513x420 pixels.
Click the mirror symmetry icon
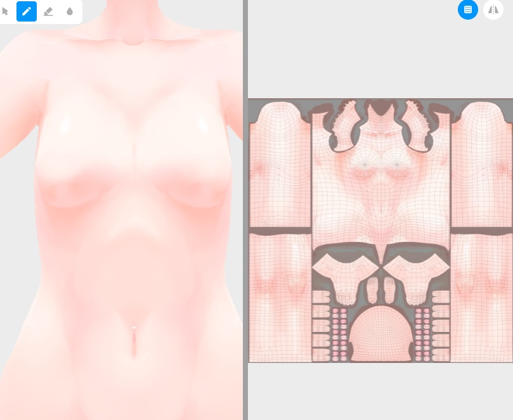[493, 10]
